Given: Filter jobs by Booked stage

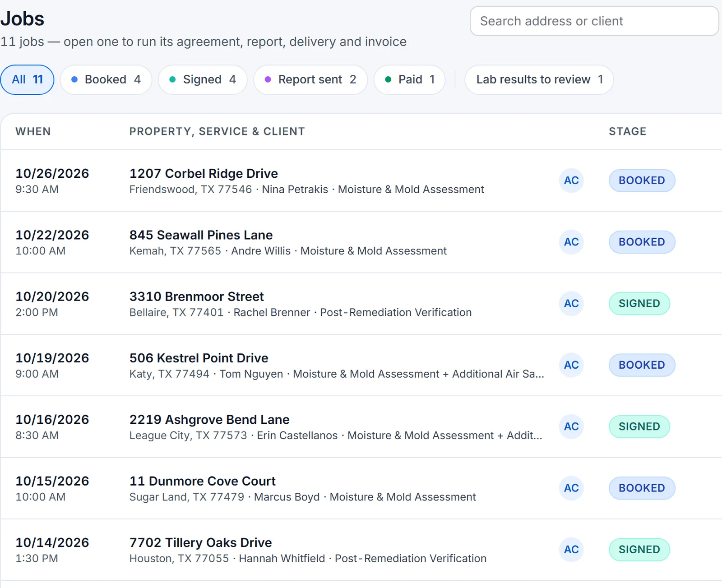Looking at the screenshot, I should click(106, 80).
